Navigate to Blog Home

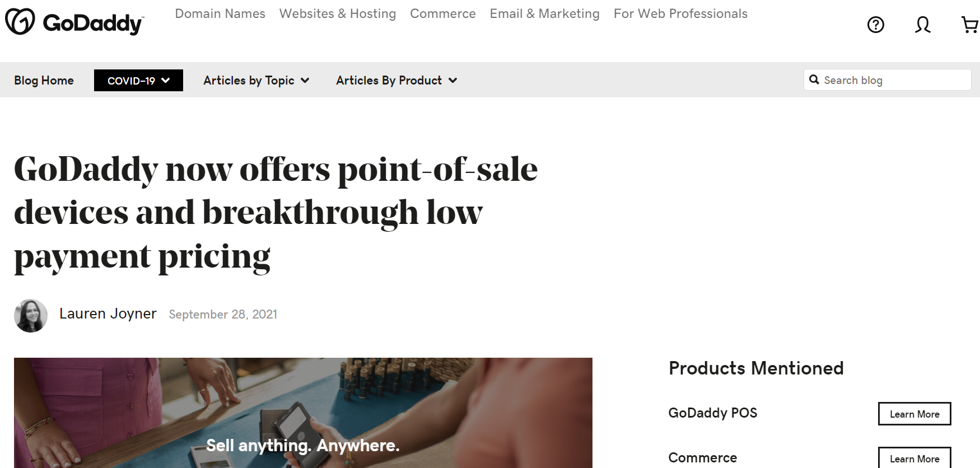43,80
